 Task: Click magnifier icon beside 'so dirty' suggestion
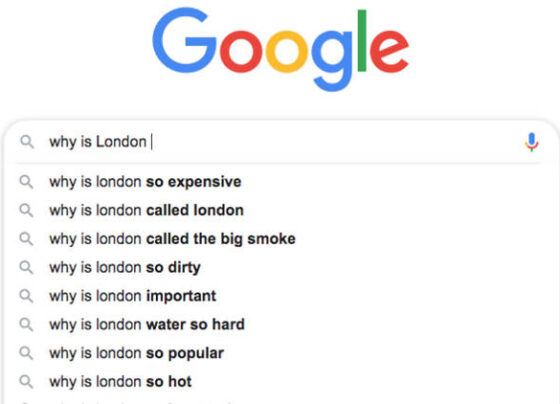coord(26,268)
